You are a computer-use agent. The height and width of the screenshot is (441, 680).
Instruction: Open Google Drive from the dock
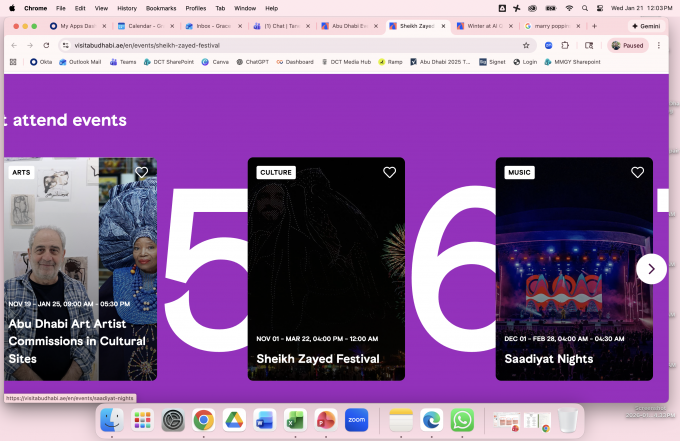tap(234, 420)
